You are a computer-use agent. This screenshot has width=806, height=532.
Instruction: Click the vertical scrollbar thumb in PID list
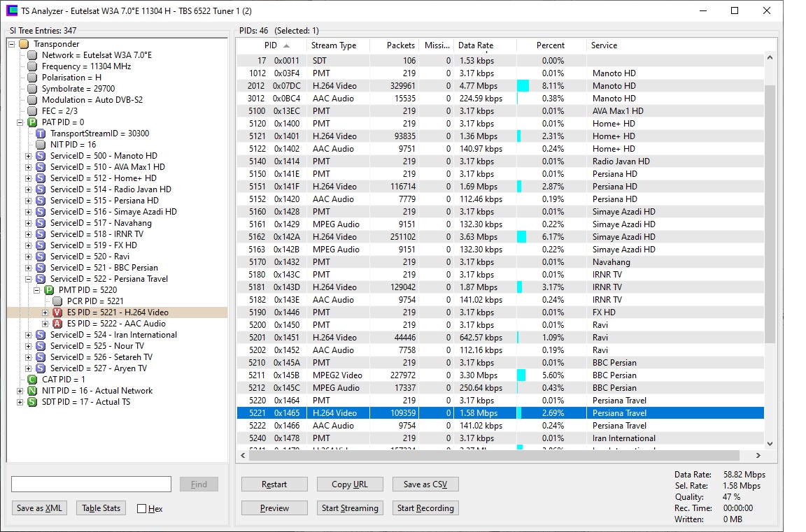pos(770,214)
